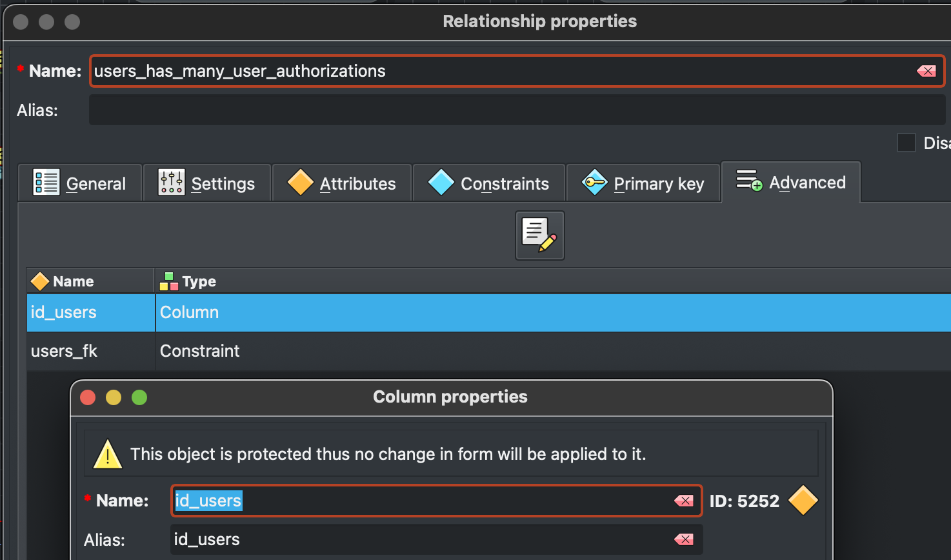Clear the relationship Name field using red x icon

click(x=927, y=71)
